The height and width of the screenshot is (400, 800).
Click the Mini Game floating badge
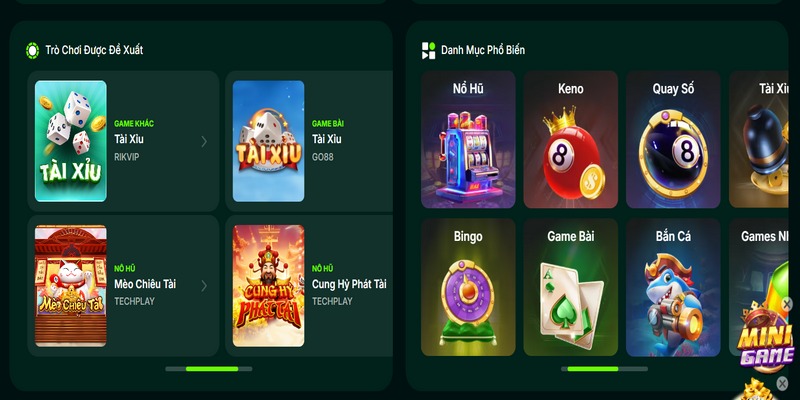(767, 338)
